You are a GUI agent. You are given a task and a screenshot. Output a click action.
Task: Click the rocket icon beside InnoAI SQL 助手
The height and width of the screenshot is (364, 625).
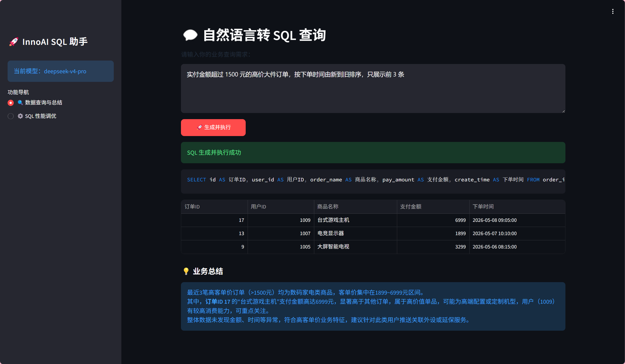click(14, 42)
